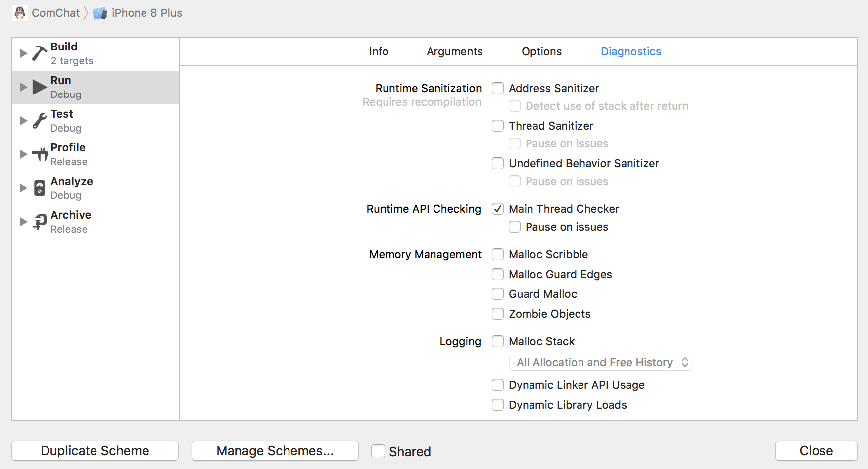
Task: Enable Thread Sanitizer checkbox
Action: point(498,126)
